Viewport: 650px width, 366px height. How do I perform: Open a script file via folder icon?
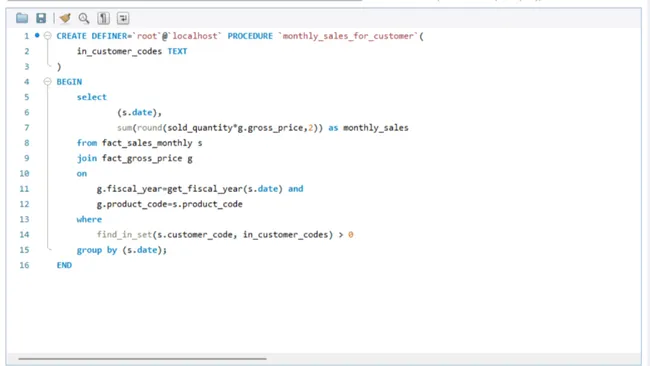(x=22, y=18)
